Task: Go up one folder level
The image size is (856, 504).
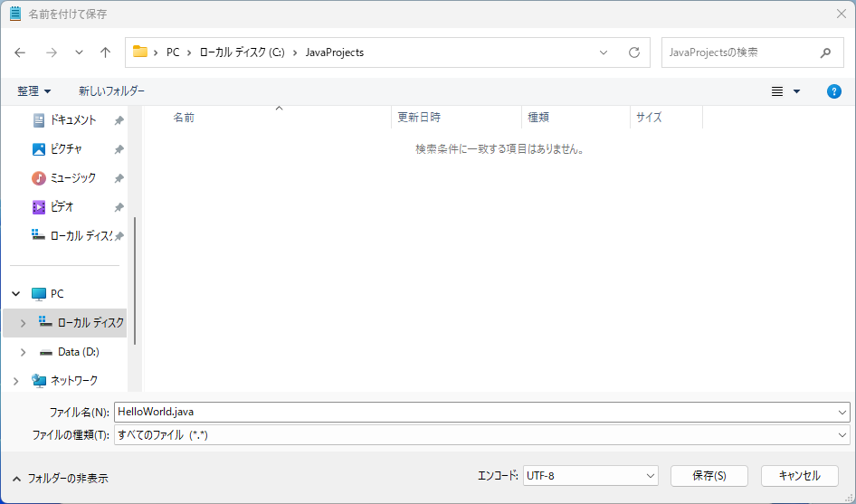Action: tap(105, 52)
